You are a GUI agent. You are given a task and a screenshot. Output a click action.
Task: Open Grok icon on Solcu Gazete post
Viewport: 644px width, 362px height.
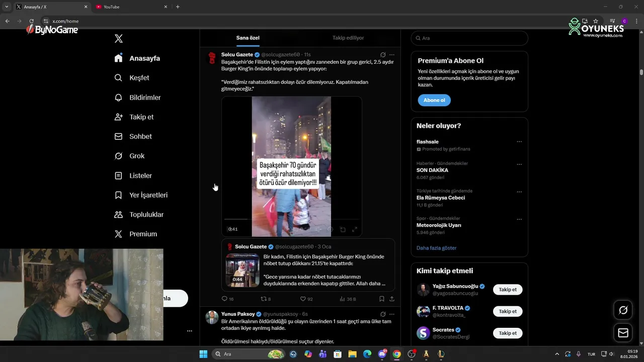click(383, 55)
